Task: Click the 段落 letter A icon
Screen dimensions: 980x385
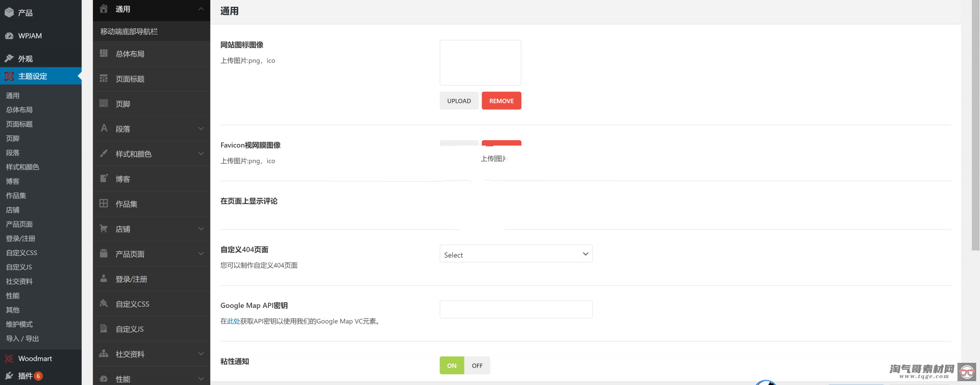Action: pyautogui.click(x=104, y=128)
